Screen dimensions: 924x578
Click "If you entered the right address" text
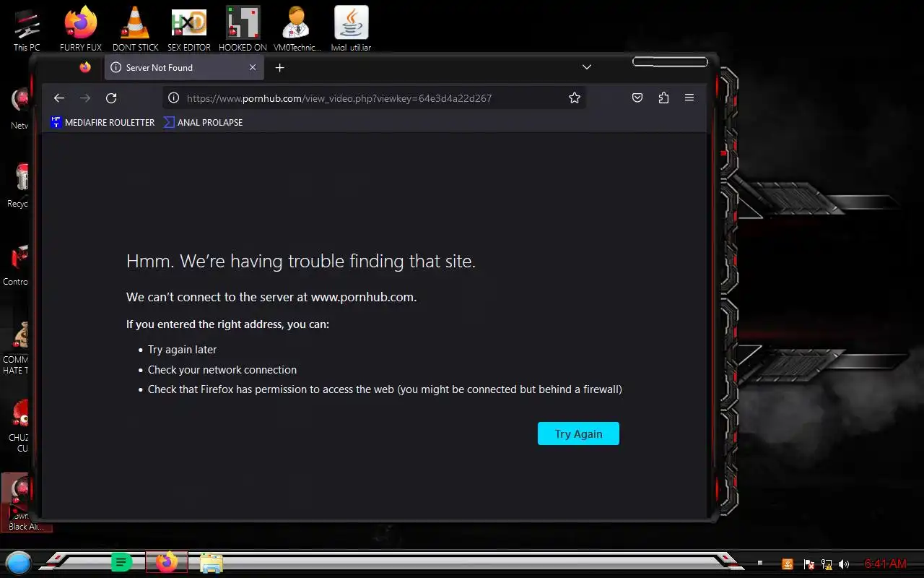click(227, 324)
